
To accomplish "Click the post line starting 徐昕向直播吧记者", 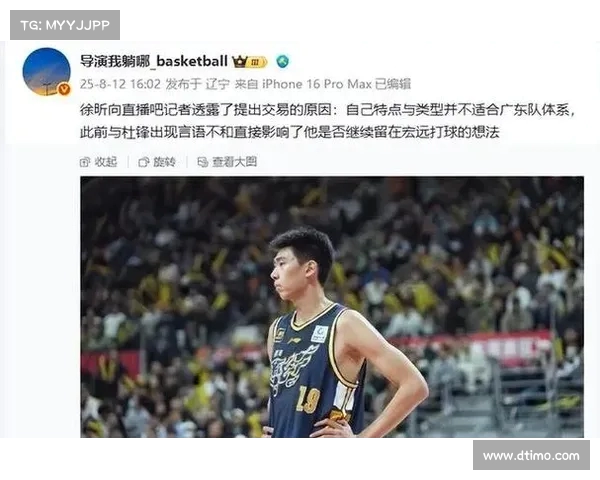I will [x=328, y=110].
